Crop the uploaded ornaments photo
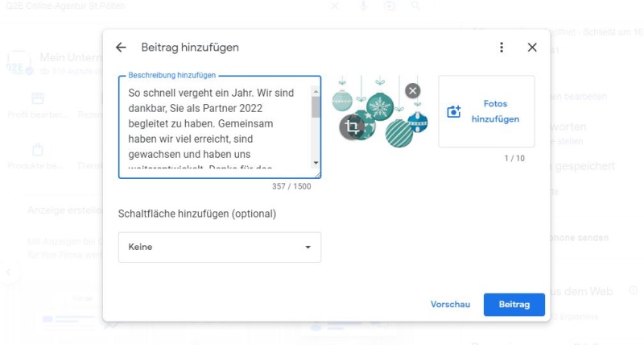This screenshot has width=644, height=345. click(x=352, y=127)
